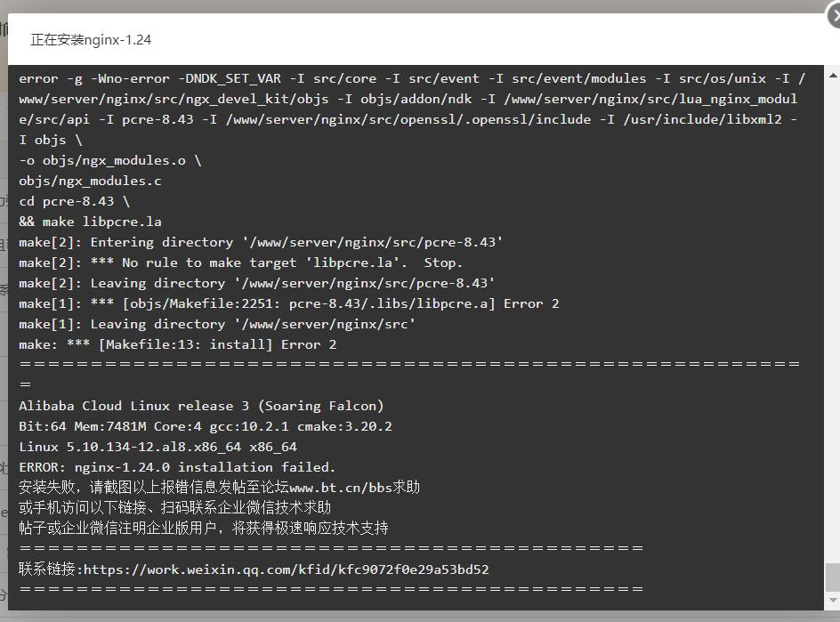Click the 'ERROR: nginx-1.24.0 installation failed' line
The height and width of the screenshot is (622, 840).
click(177, 467)
